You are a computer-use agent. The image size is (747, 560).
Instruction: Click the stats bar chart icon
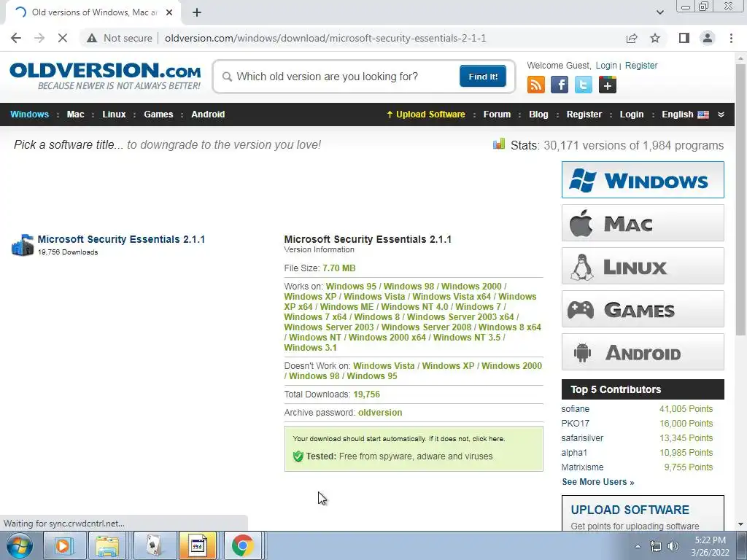(499, 144)
